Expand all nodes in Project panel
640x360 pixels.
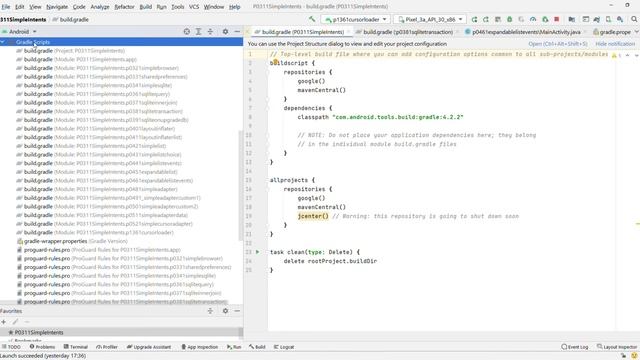tap(198, 31)
